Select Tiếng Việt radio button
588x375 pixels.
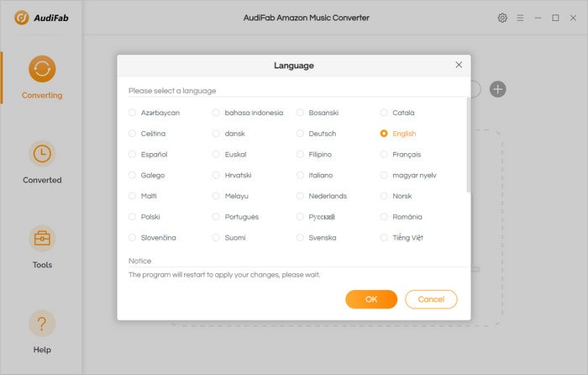(x=384, y=238)
